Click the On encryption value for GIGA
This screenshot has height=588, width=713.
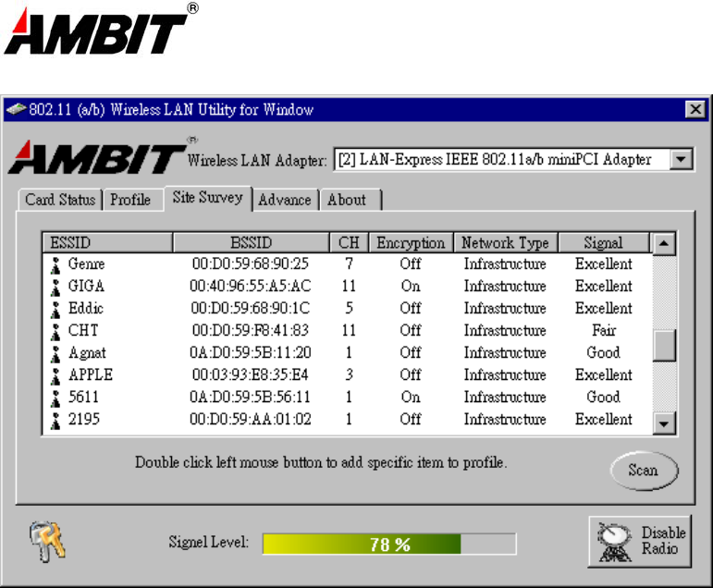click(x=411, y=286)
